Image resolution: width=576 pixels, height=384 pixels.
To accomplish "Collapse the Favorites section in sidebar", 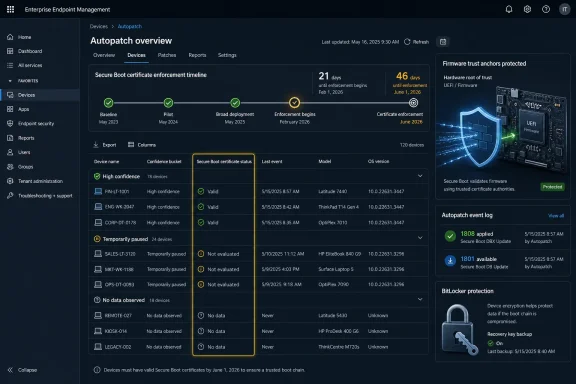I will tap(10, 81).
